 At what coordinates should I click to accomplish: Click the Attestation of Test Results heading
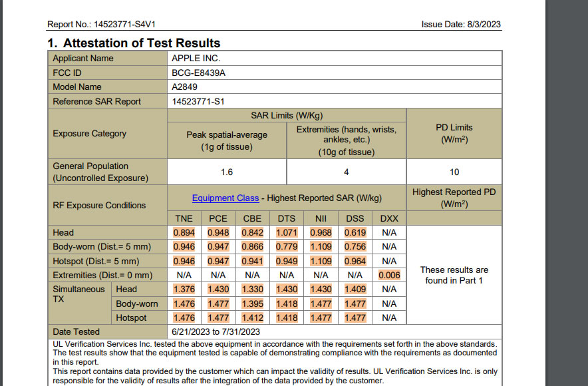pyautogui.click(x=133, y=43)
